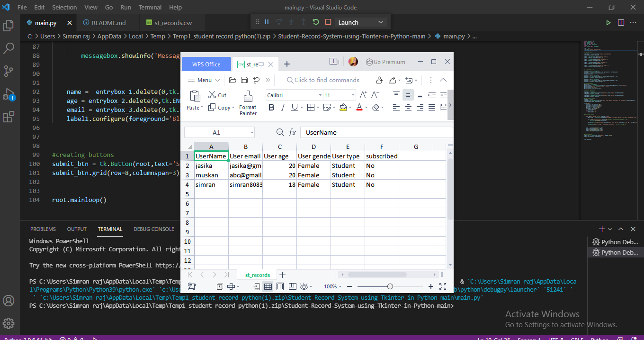
Task: Open the Extensions view in VS Code
Action: coord(9,117)
